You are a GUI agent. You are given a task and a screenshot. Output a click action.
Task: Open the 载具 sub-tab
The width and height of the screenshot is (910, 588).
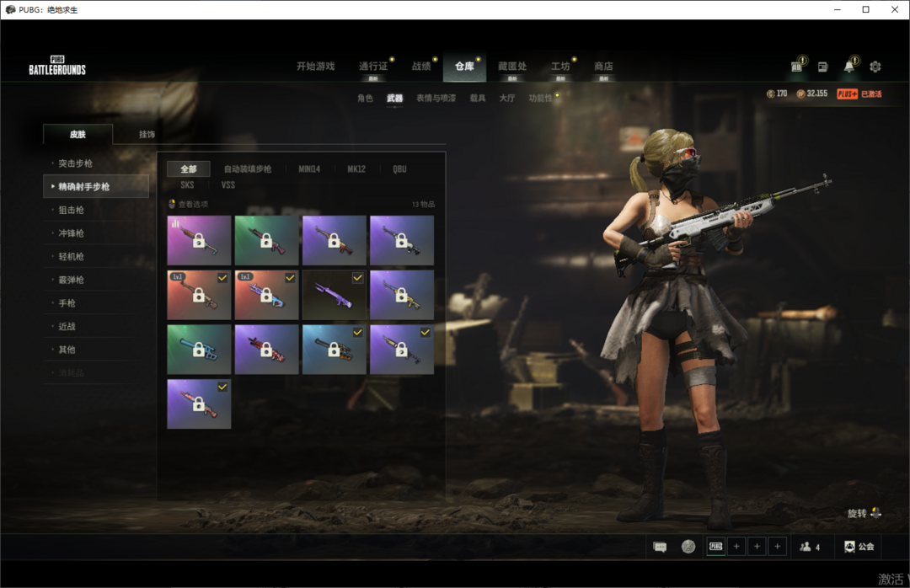click(x=478, y=98)
